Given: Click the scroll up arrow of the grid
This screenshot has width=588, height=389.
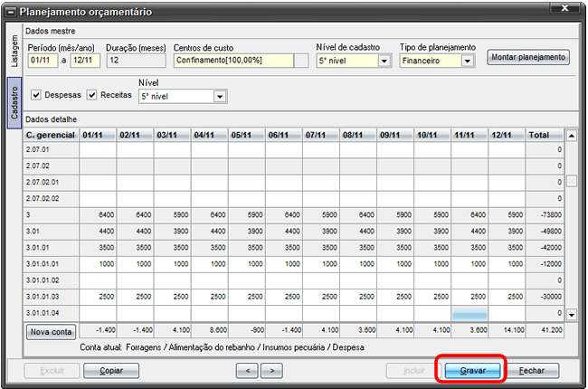Looking at the screenshot, I should pyautogui.click(x=571, y=136).
